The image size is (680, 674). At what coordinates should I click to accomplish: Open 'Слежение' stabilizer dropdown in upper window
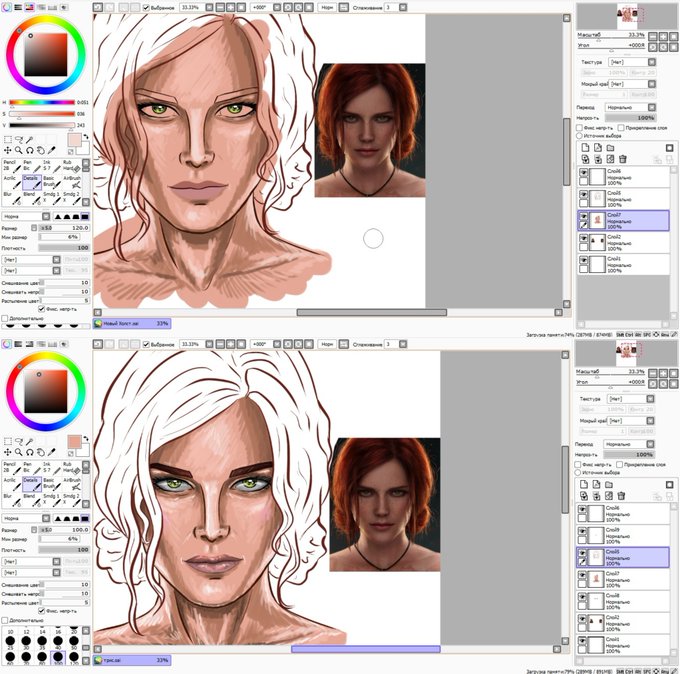(396, 7)
